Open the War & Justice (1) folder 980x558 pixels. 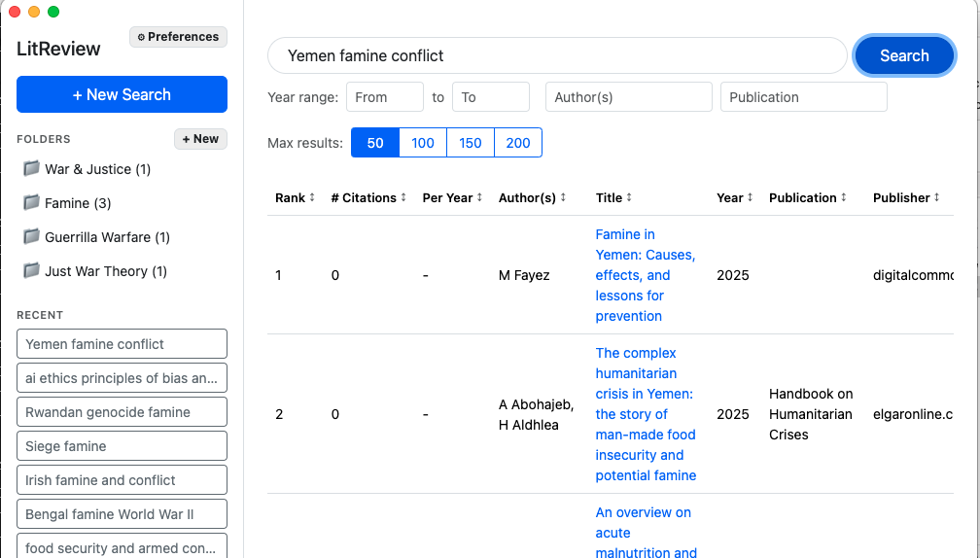(x=97, y=169)
